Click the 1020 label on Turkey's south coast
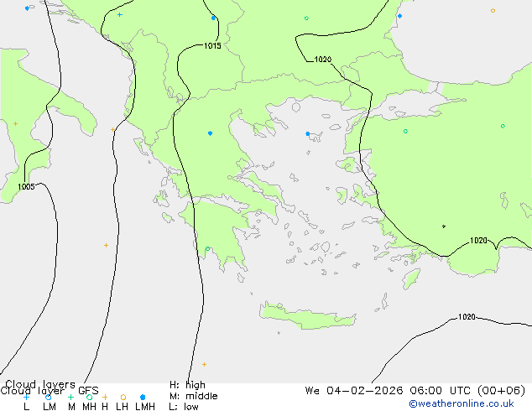The height and width of the screenshot is (411, 532). (478, 241)
